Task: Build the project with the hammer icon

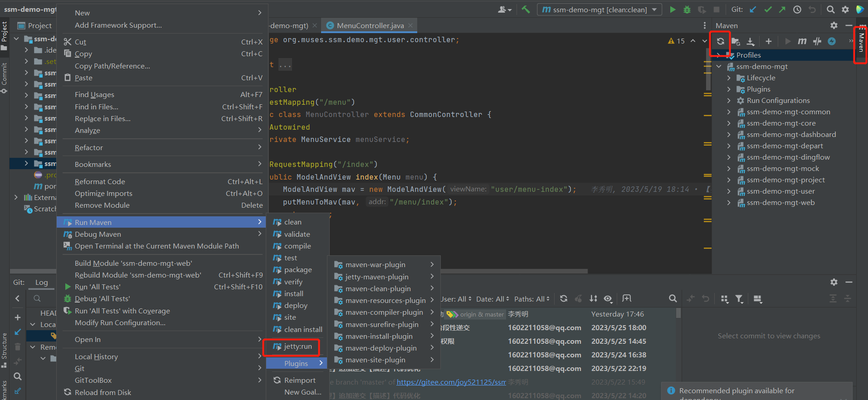Action: click(x=526, y=10)
